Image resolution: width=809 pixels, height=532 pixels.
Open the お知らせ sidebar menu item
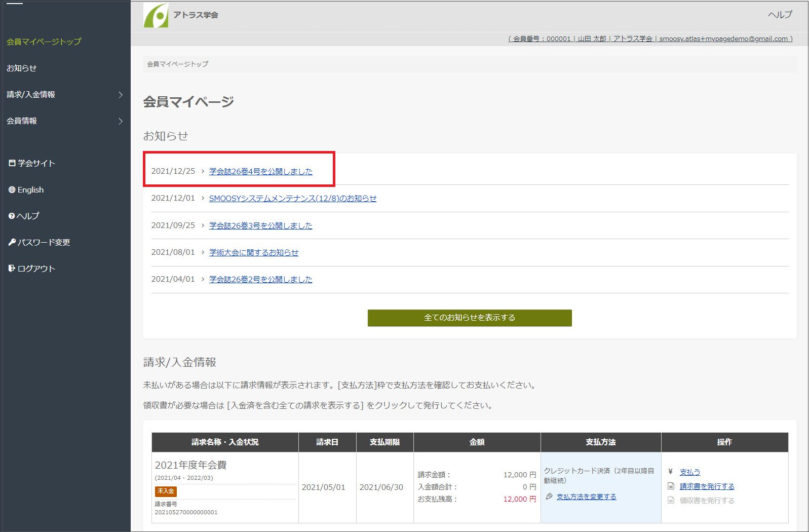point(22,68)
